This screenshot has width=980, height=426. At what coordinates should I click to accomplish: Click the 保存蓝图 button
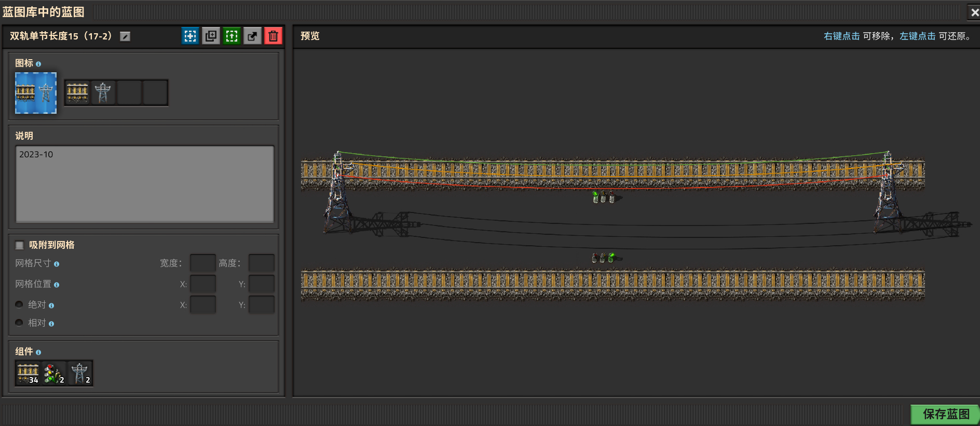pos(945,414)
